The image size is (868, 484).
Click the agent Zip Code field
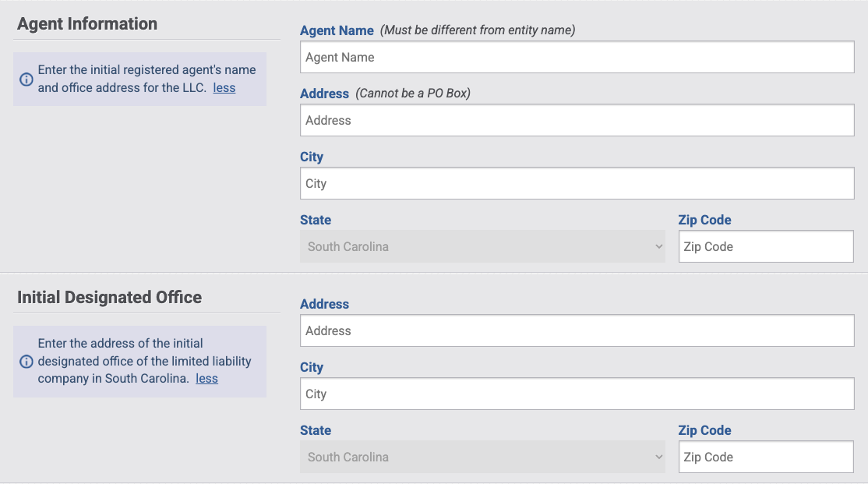click(766, 246)
